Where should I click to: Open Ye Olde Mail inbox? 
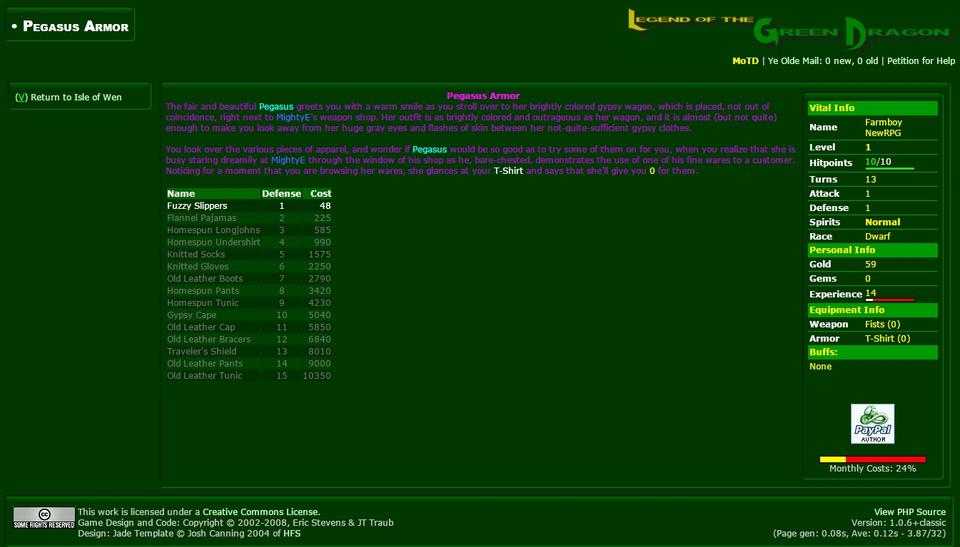pyautogui.click(x=823, y=61)
